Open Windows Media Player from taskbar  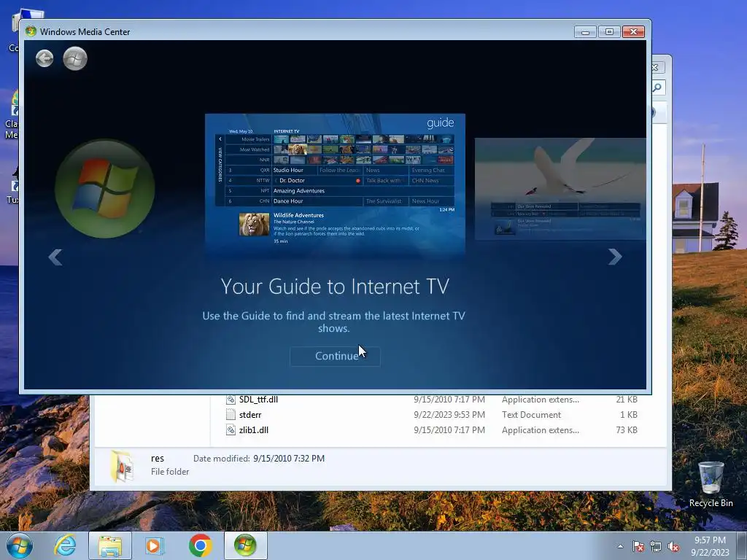click(155, 545)
